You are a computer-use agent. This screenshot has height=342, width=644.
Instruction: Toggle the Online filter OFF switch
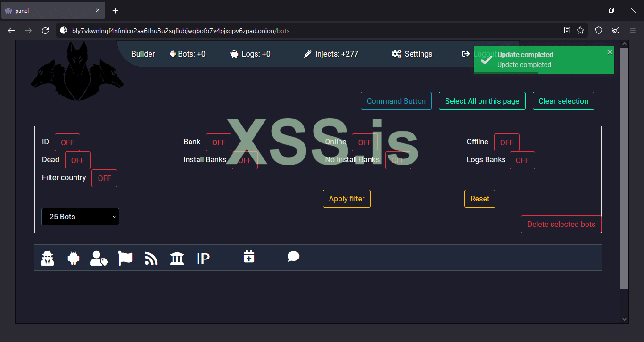click(364, 142)
